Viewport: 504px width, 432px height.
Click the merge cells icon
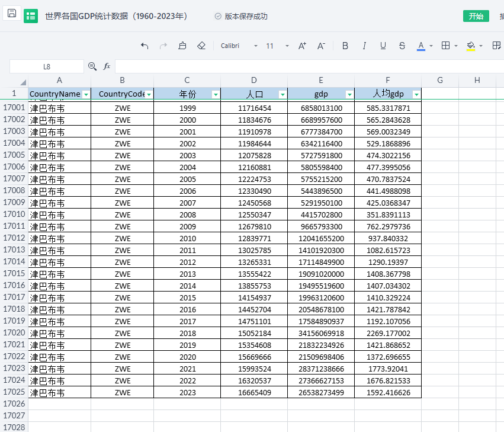pyautogui.click(x=497, y=46)
